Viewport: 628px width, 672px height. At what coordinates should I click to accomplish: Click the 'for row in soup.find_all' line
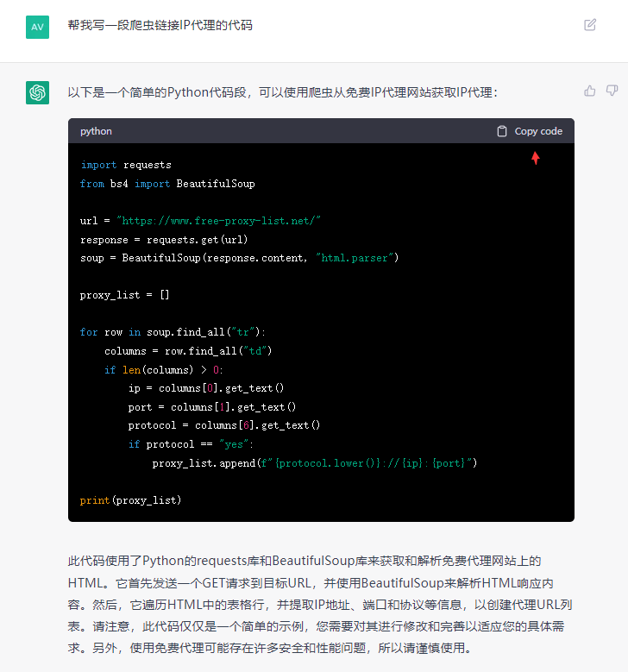[173, 332]
